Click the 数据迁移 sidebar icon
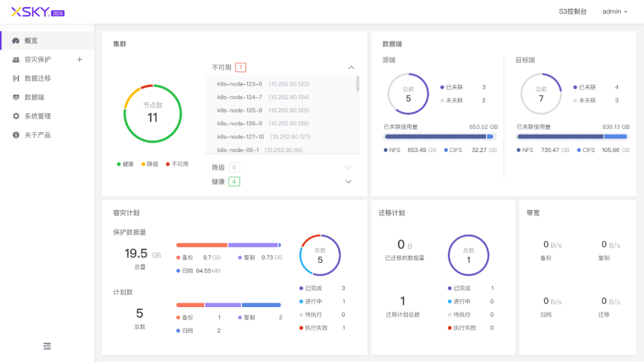Screen dimensions: 644x362 [16, 78]
